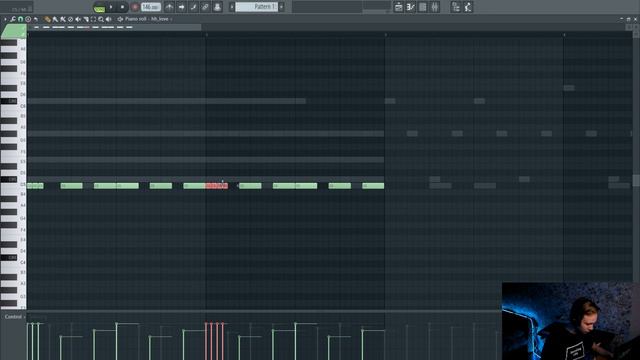This screenshot has width=640, height=360.
Task: Click the brush icon in top toolbar
Action: [x=193, y=7]
